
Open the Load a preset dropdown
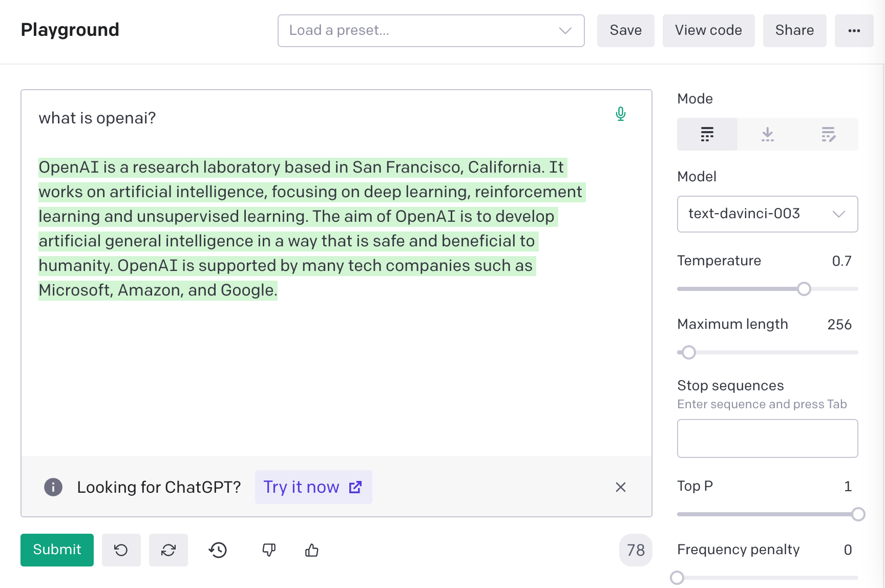pos(431,31)
